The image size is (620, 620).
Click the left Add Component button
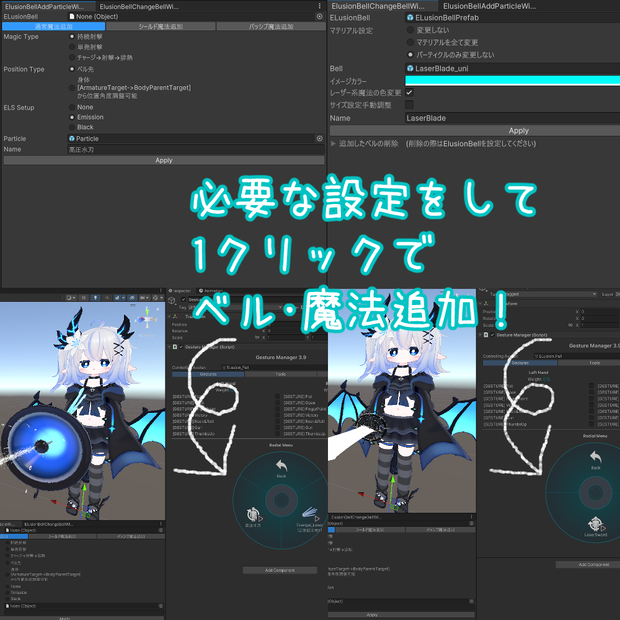(x=280, y=570)
